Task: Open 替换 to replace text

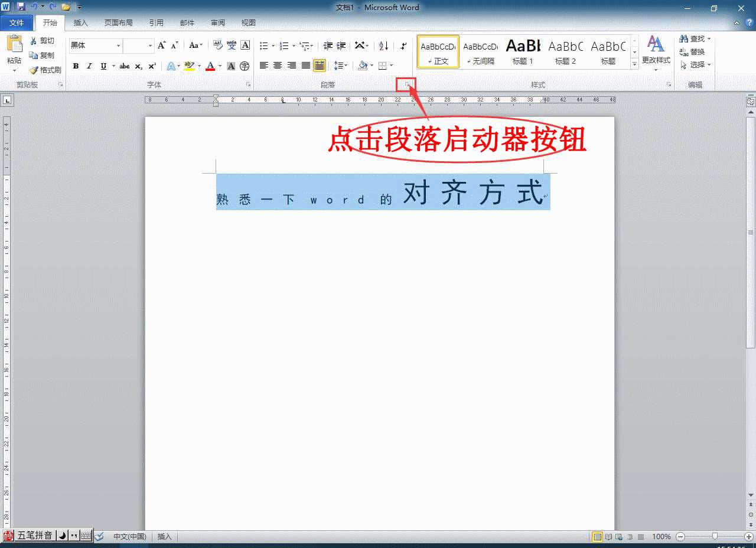Action: tap(695, 51)
